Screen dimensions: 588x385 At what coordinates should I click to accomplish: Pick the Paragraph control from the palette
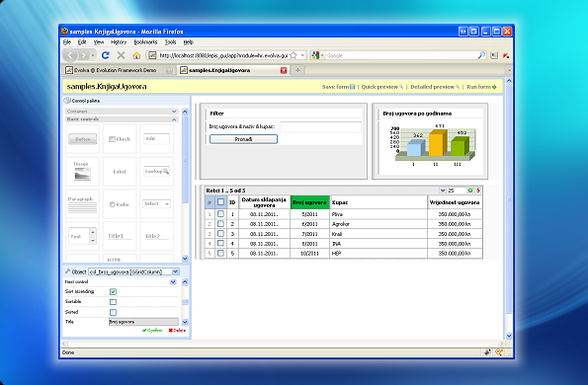tap(82, 204)
